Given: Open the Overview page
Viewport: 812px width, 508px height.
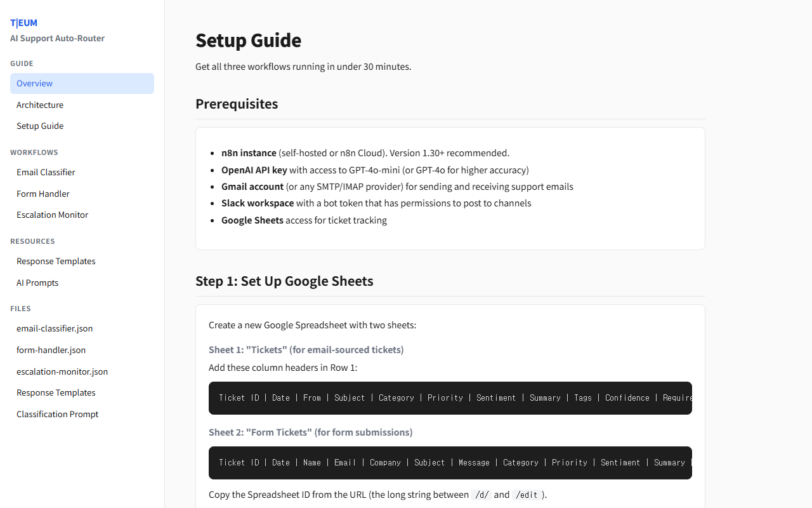Looking at the screenshot, I should (x=35, y=83).
